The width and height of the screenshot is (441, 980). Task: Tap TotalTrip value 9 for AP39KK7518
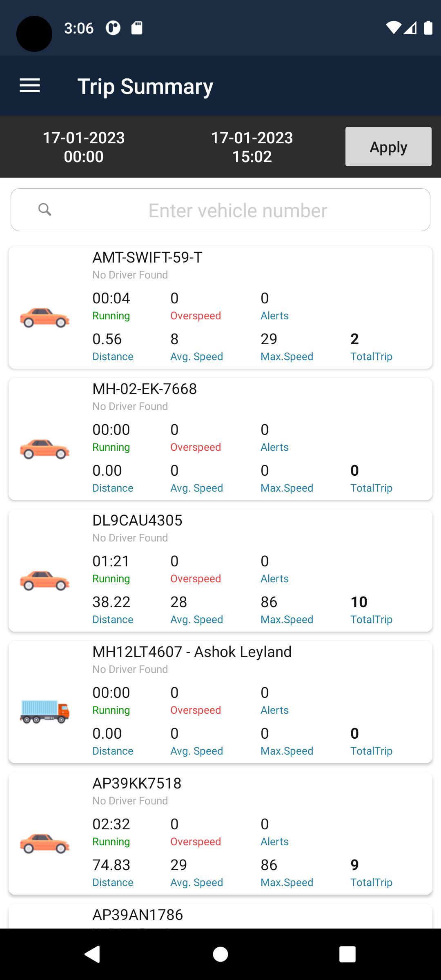354,865
